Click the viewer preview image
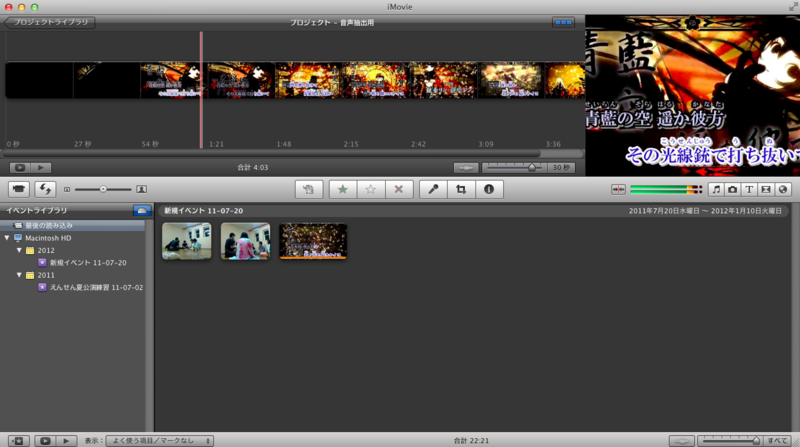This screenshot has height=447, width=800. coord(692,95)
